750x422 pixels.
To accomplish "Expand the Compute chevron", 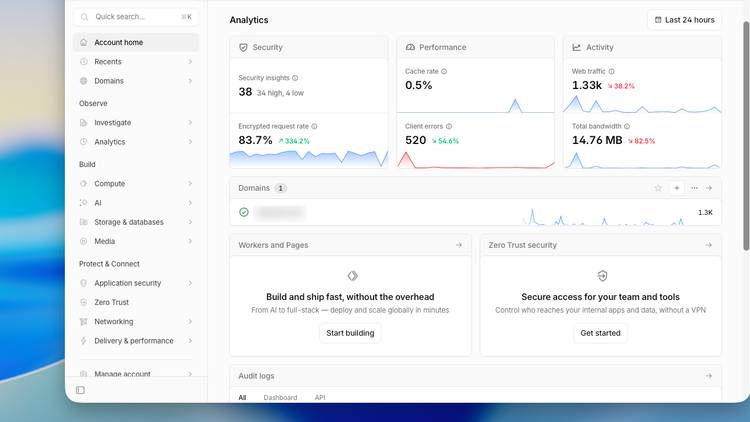I will pos(190,183).
